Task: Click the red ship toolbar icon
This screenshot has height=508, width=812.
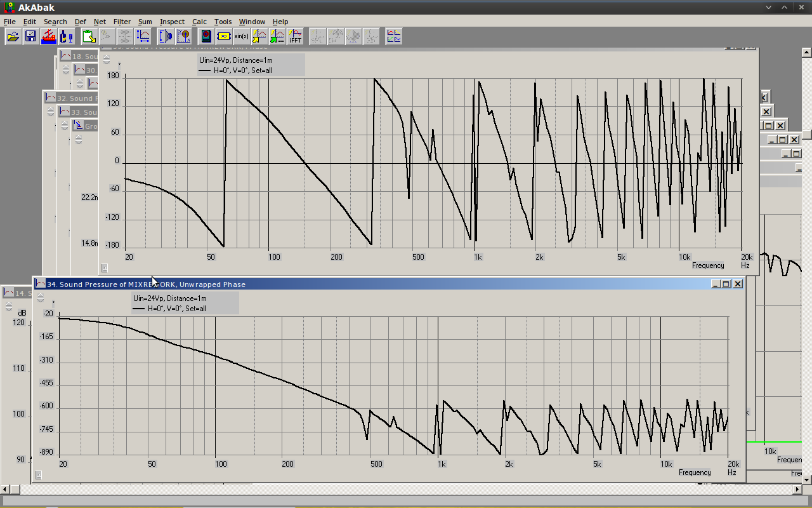Action: point(48,36)
